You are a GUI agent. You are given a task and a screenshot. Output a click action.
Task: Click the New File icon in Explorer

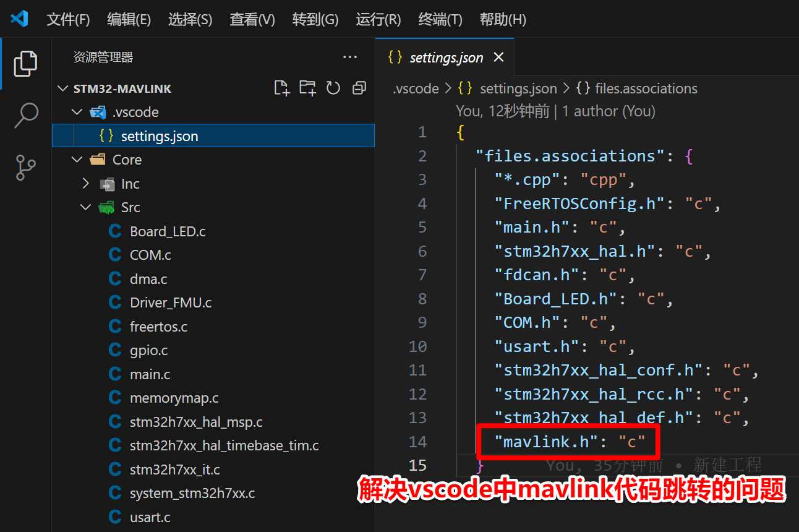281,88
